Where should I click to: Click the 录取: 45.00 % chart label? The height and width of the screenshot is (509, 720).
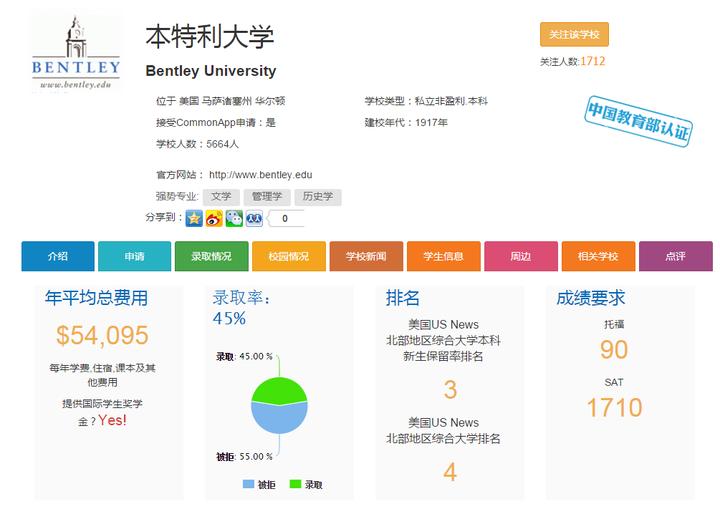(x=244, y=356)
